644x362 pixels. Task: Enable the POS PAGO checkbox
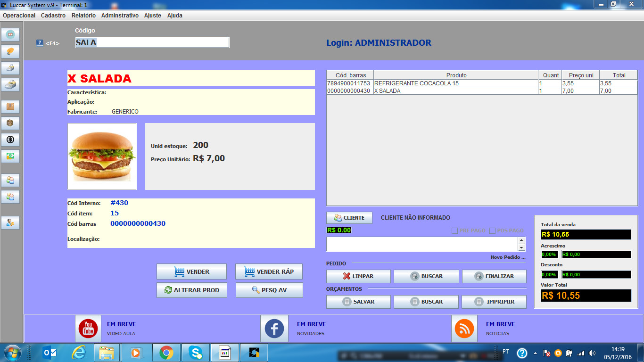point(493,230)
